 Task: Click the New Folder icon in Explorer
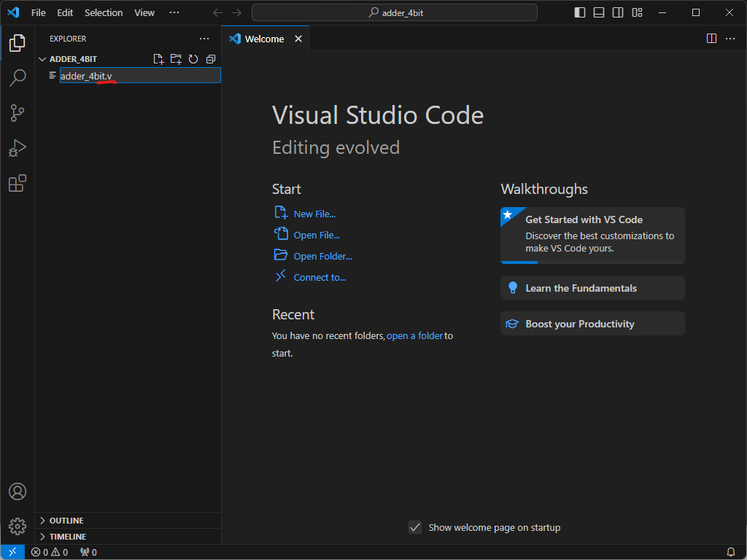pos(176,59)
